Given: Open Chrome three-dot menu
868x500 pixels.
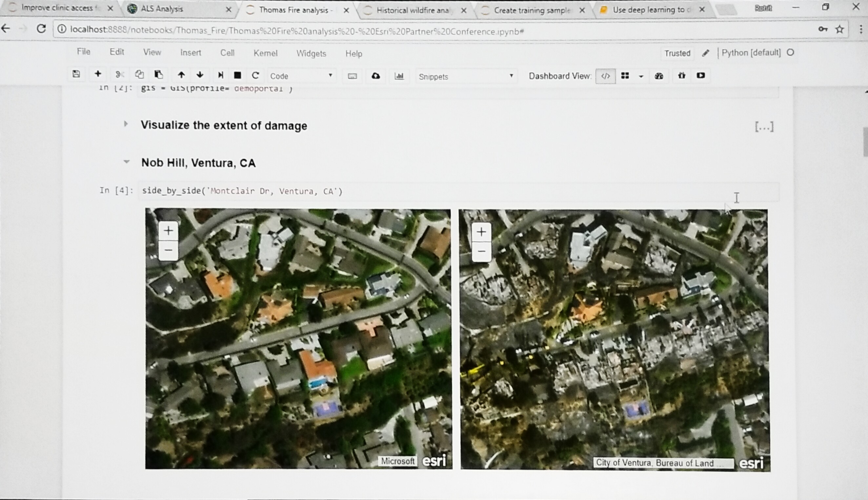Looking at the screenshot, I should (861, 29).
